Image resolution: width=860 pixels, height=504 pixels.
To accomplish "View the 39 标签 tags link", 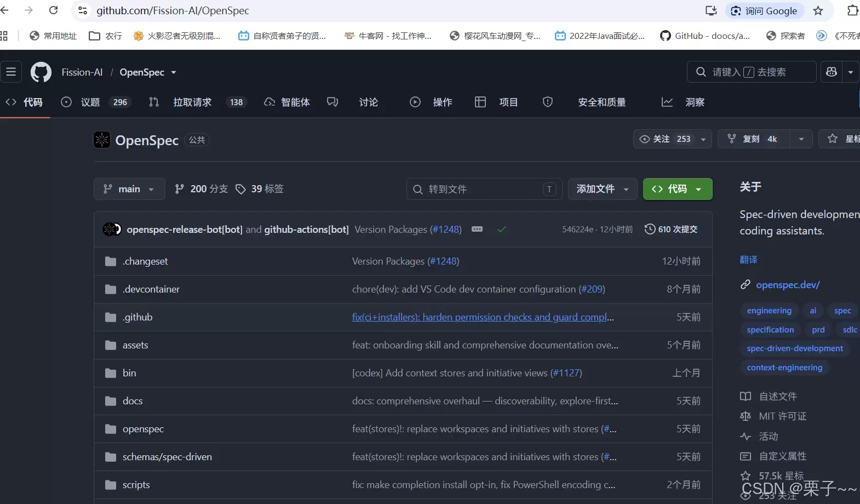I will [260, 189].
